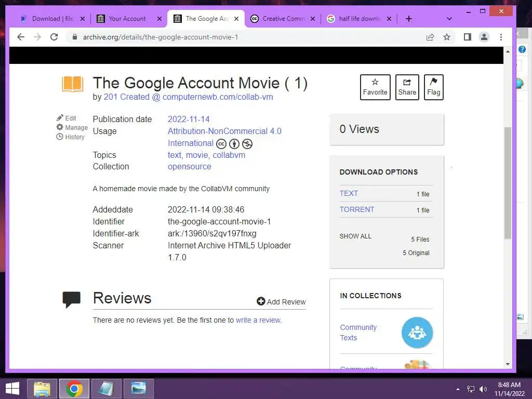Click the scrollbar down arrow
The image size is (532, 399).
(508, 364)
